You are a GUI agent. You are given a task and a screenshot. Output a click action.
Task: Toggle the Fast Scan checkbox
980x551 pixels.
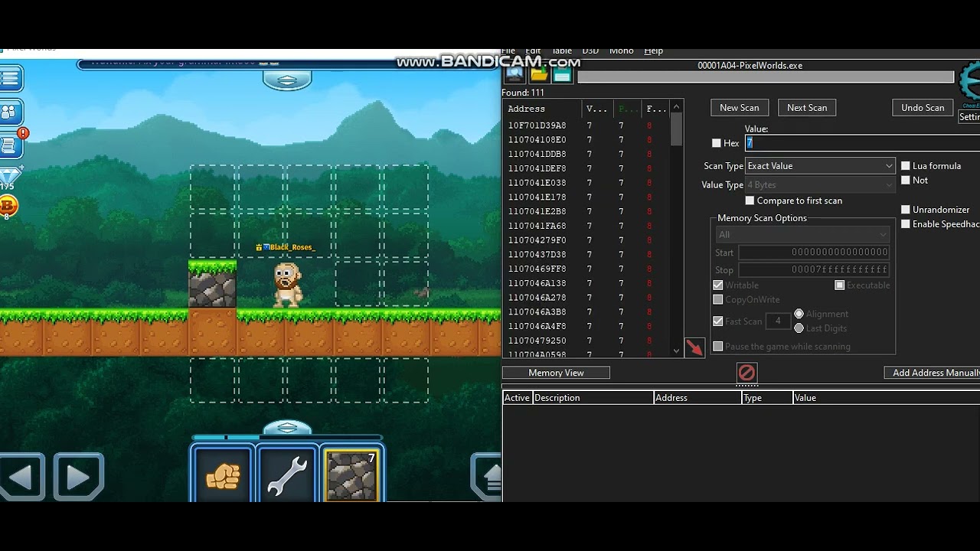click(717, 321)
